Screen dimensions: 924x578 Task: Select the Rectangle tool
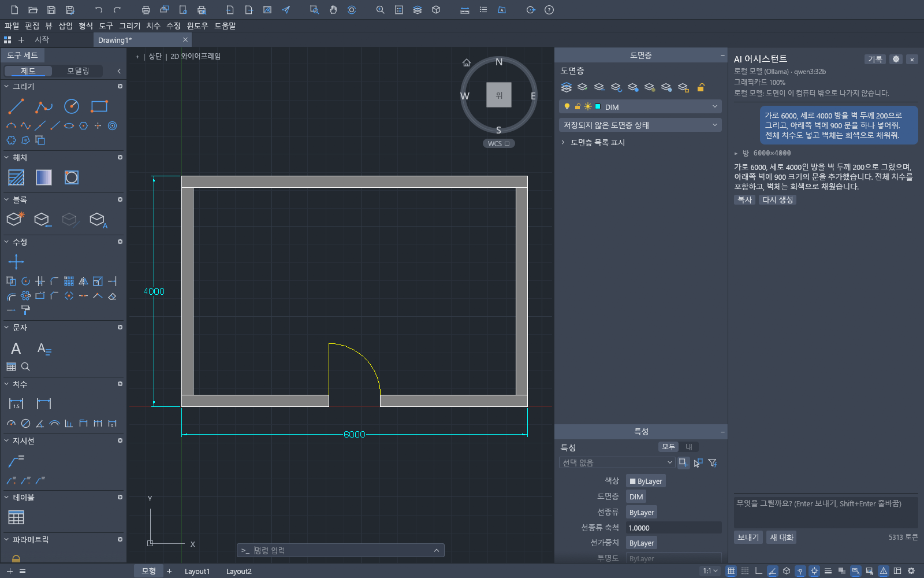pos(99,106)
